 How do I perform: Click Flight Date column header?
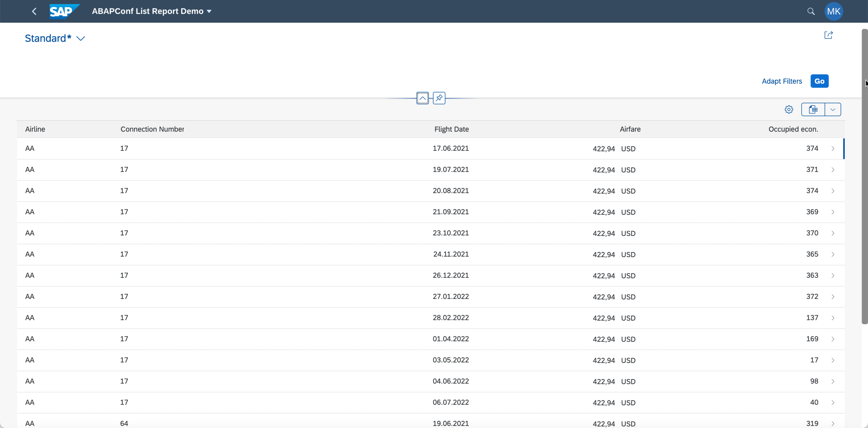(x=451, y=129)
